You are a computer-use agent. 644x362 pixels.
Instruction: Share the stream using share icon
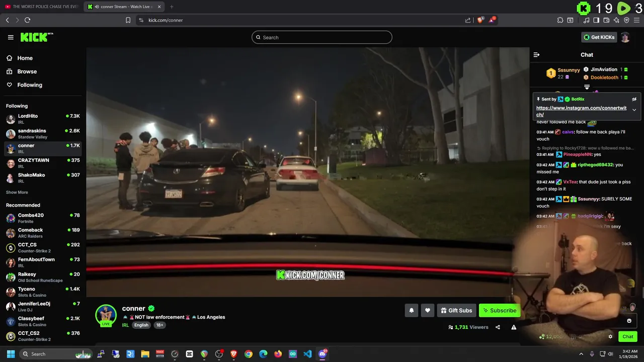coord(498,327)
